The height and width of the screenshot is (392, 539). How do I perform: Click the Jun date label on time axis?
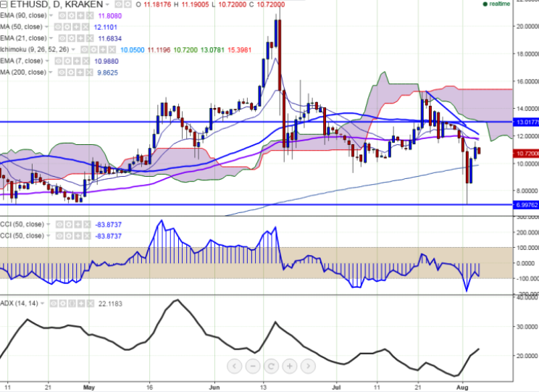pyautogui.click(x=214, y=387)
